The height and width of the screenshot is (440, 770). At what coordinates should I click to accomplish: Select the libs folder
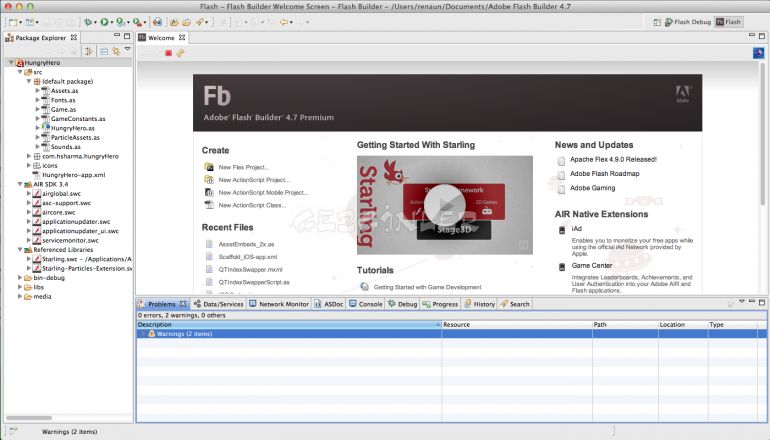tap(38, 287)
